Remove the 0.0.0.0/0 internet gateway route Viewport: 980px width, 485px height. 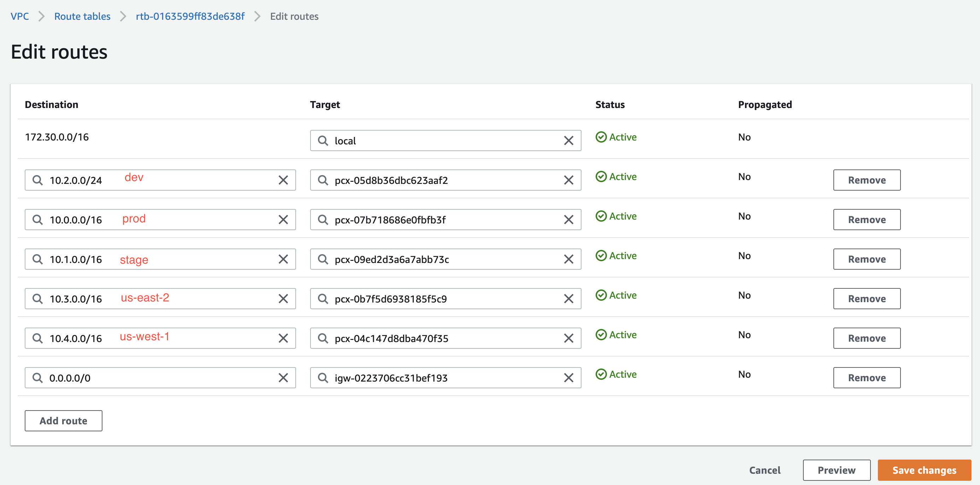(x=867, y=378)
